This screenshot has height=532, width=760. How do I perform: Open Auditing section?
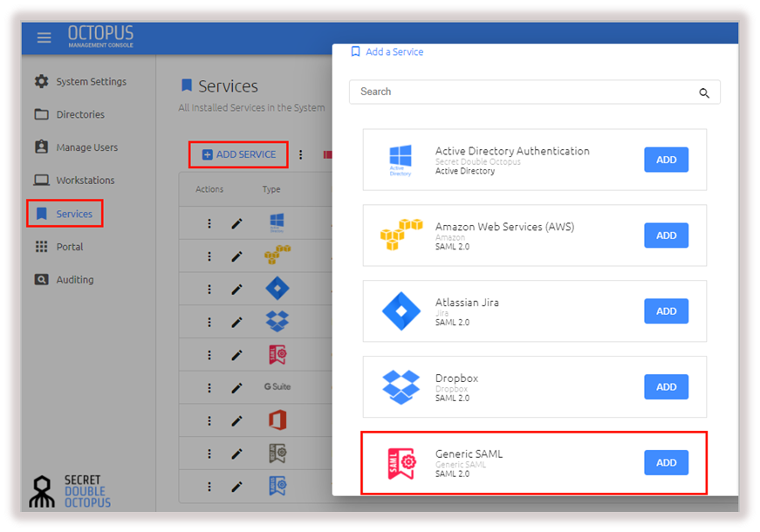64,280
